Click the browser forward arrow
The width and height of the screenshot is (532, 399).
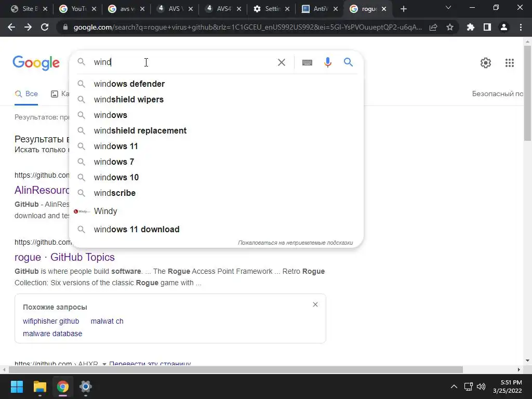click(x=28, y=27)
